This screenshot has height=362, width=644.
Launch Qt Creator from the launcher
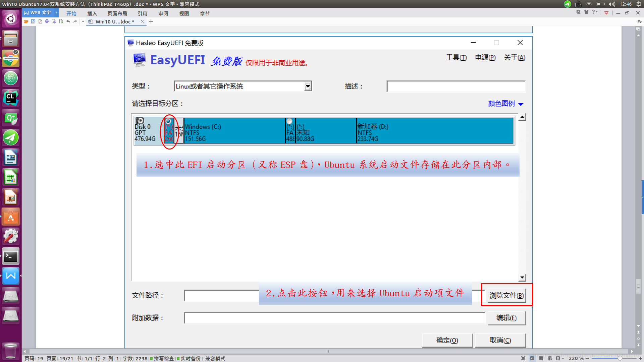click(x=11, y=118)
